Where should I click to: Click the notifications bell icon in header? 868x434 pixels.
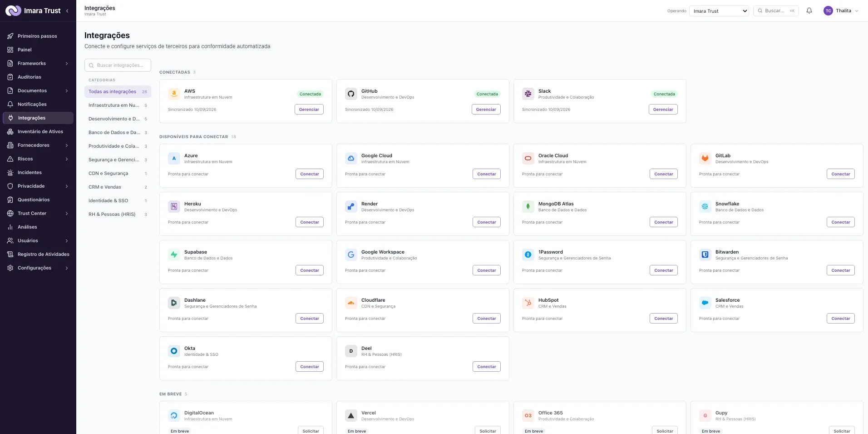[x=809, y=11]
